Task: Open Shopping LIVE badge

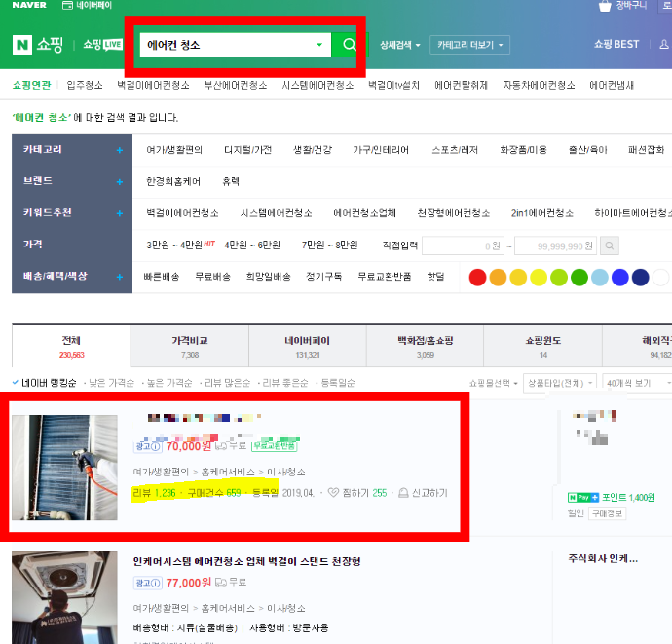Action: [102, 45]
